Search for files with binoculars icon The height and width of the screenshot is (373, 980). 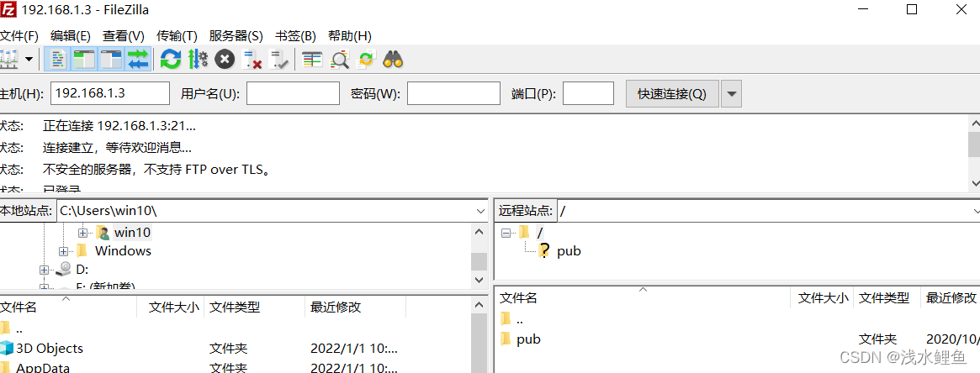click(x=393, y=60)
